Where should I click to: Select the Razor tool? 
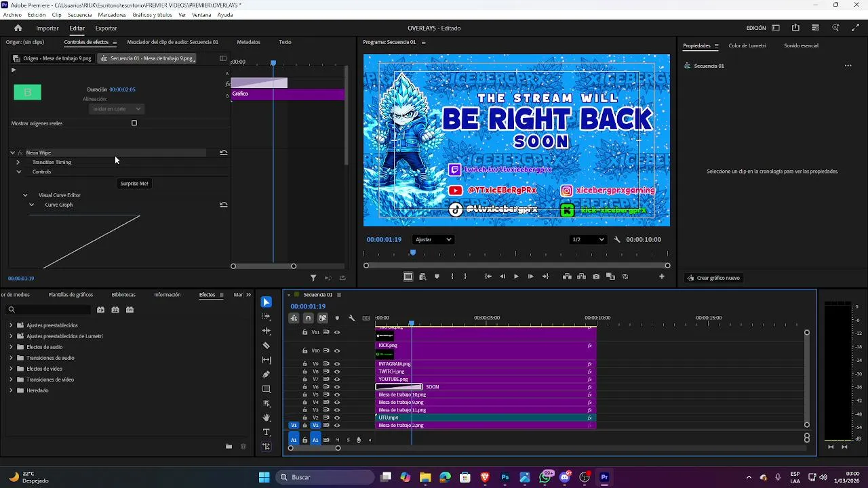tap(267, 346)
